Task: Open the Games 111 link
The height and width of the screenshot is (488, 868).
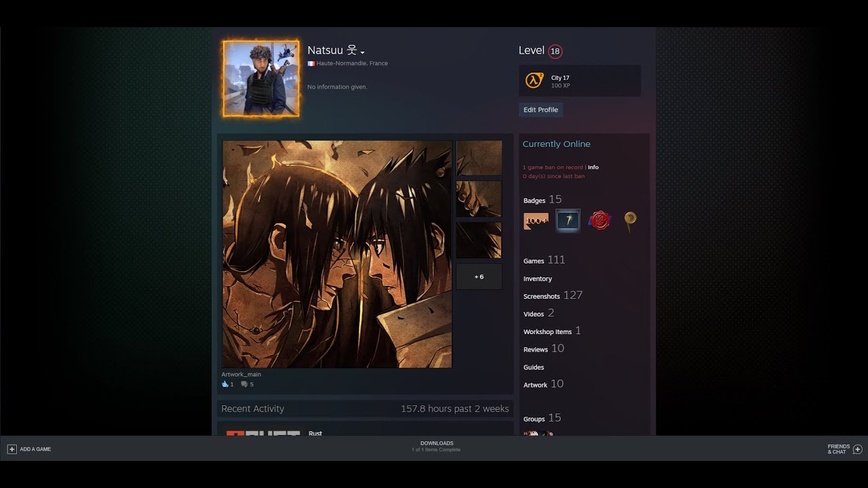Action: [544, 260]
